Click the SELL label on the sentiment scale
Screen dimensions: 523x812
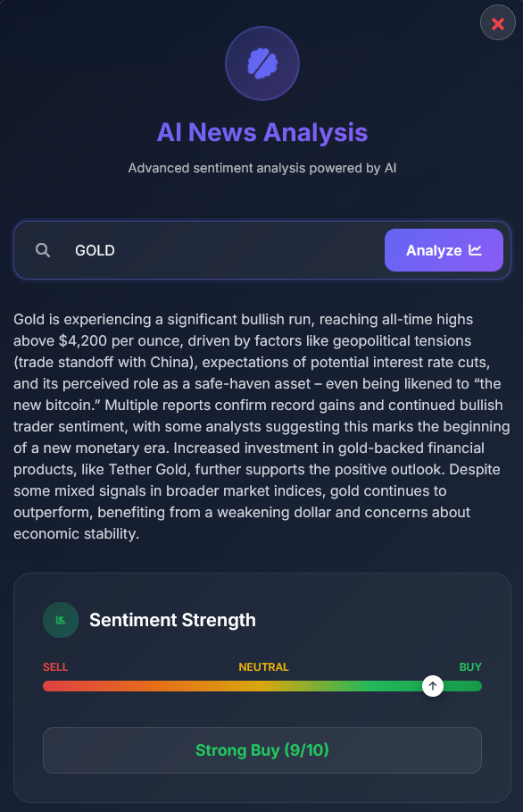[x=54, y=666]
